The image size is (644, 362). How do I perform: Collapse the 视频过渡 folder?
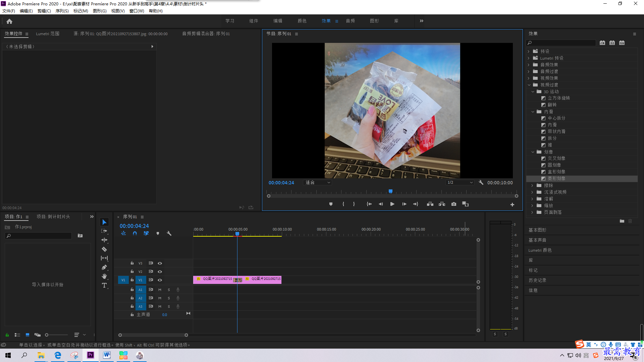pos(529,85)
